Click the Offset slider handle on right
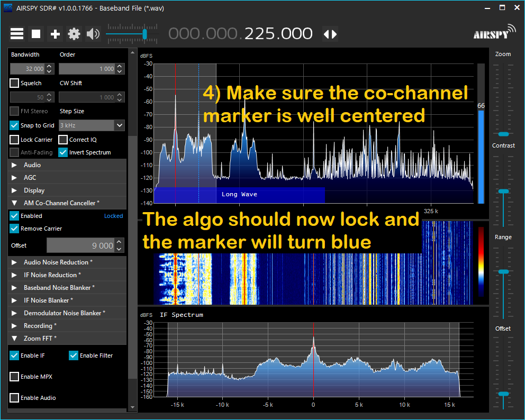 point(503,394)
